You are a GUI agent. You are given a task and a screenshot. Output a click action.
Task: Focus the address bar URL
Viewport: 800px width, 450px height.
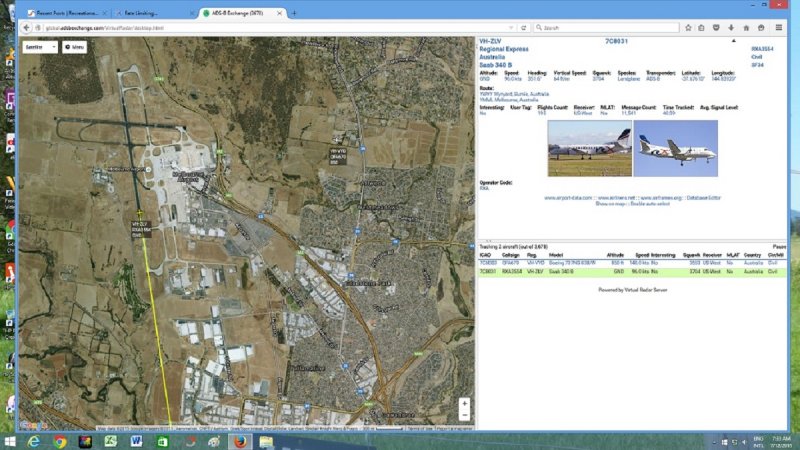[276, 28]
